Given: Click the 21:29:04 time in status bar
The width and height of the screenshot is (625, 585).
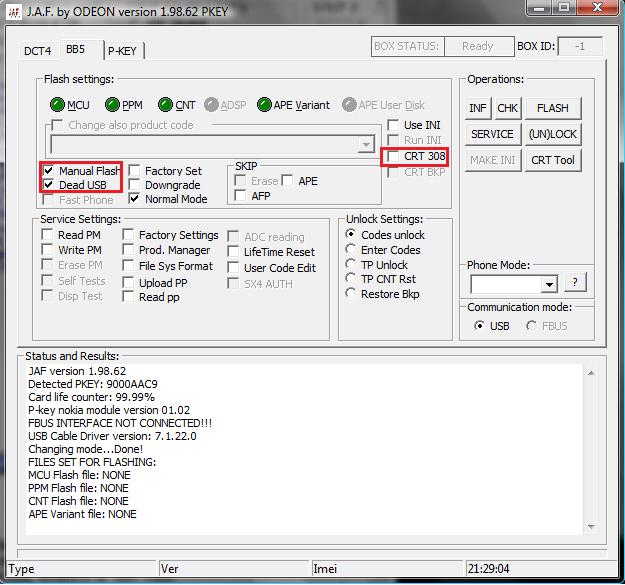Looking at the screenshot, I should click(489, 568).
